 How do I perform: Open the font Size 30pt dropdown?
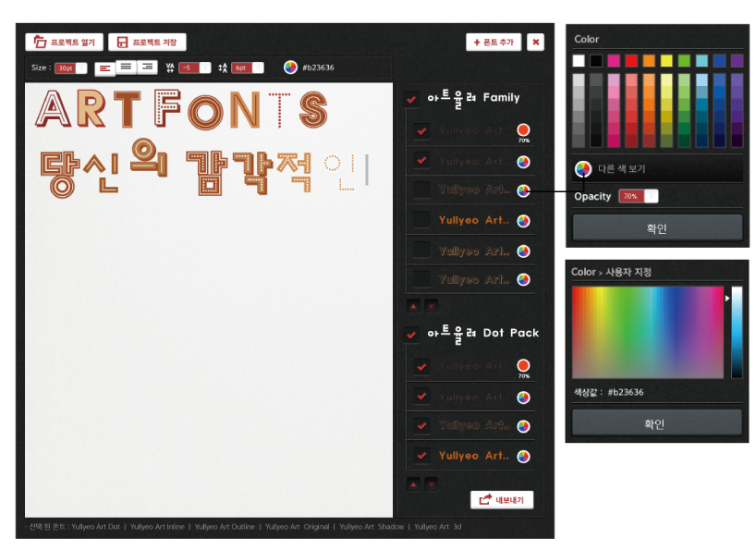81,67
